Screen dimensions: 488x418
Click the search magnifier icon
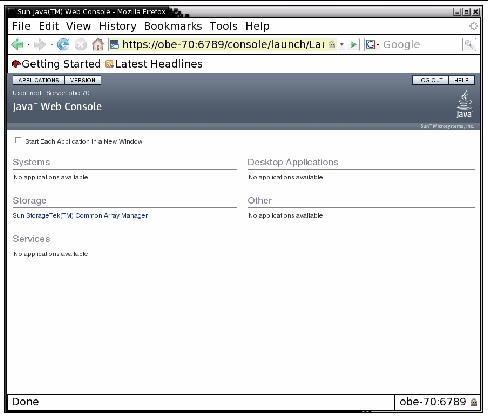pyautogui.click(x=469, y=45)
